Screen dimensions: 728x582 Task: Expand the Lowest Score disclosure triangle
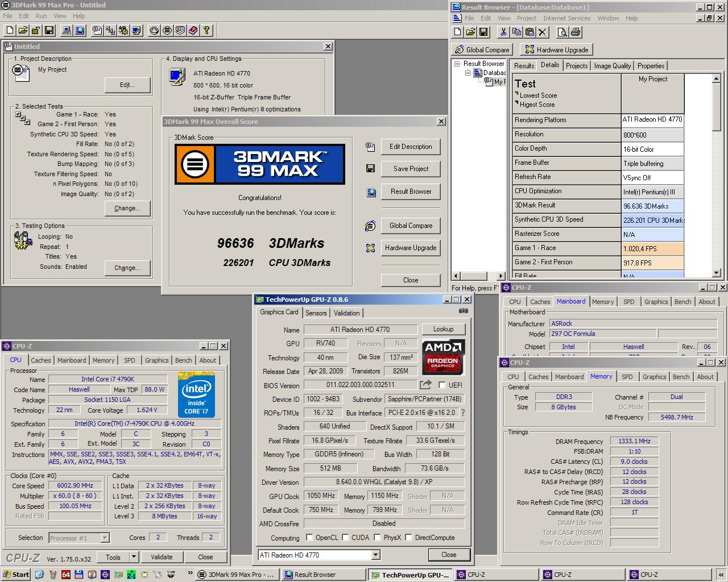coord(516,94)
